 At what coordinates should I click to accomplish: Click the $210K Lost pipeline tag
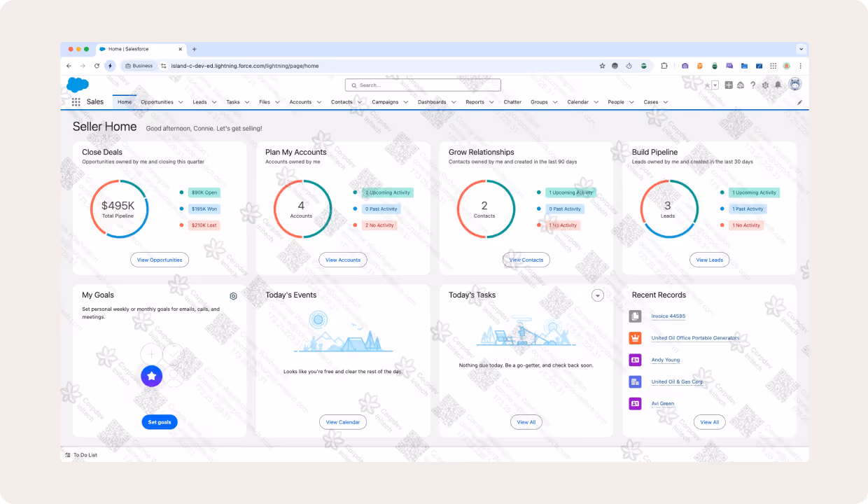click(x=204, y=225)
